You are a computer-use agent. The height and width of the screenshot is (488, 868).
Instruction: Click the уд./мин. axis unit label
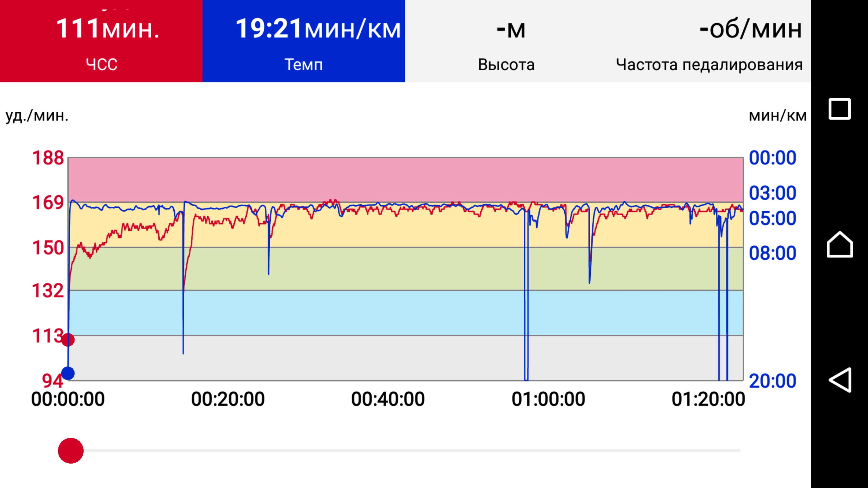[37, 115]
